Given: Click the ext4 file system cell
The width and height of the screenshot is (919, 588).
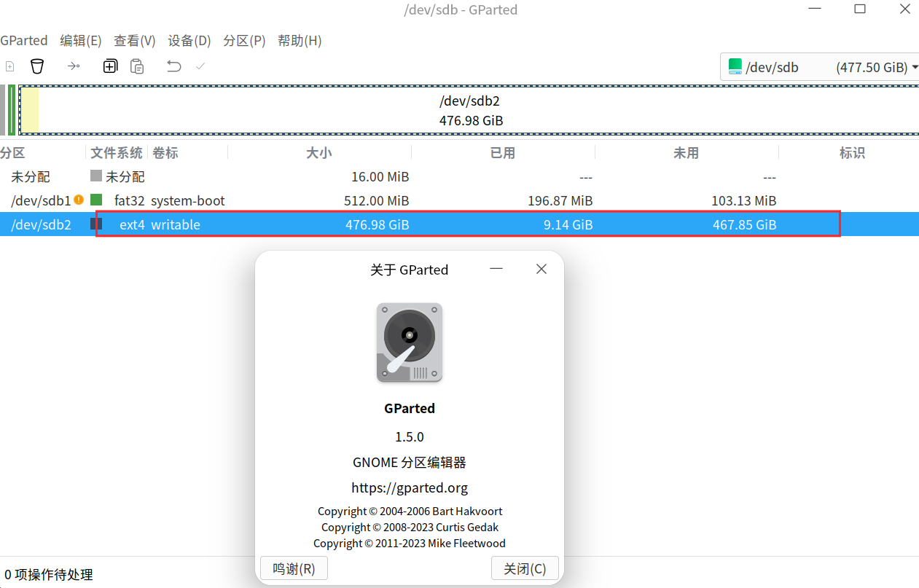Looking at the screenshot, I should point(132,224).
